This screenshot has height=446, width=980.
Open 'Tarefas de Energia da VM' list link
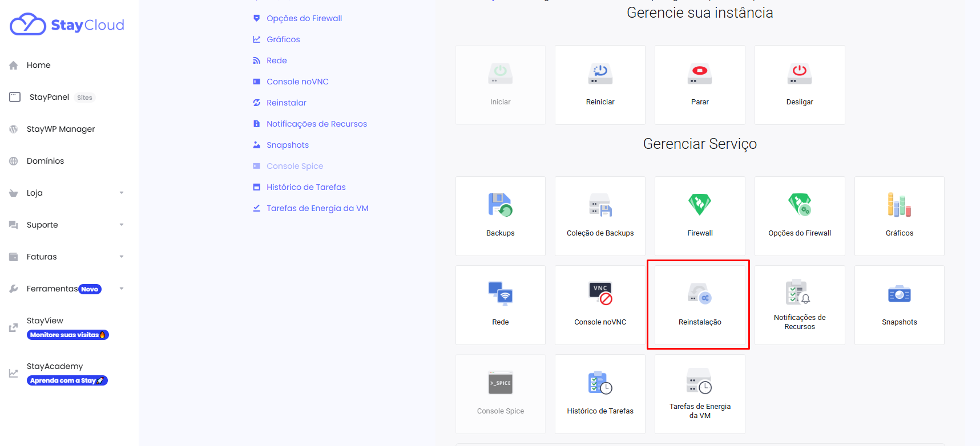click(x=317, y=208)
